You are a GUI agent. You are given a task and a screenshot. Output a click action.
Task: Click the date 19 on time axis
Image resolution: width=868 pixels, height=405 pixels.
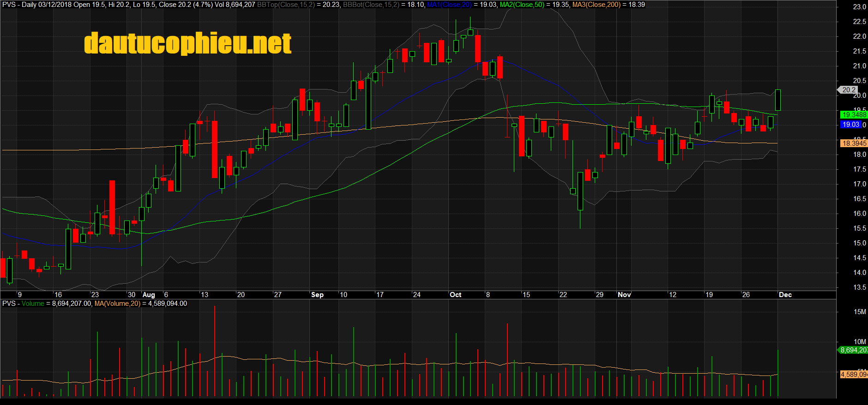point(709,295)
